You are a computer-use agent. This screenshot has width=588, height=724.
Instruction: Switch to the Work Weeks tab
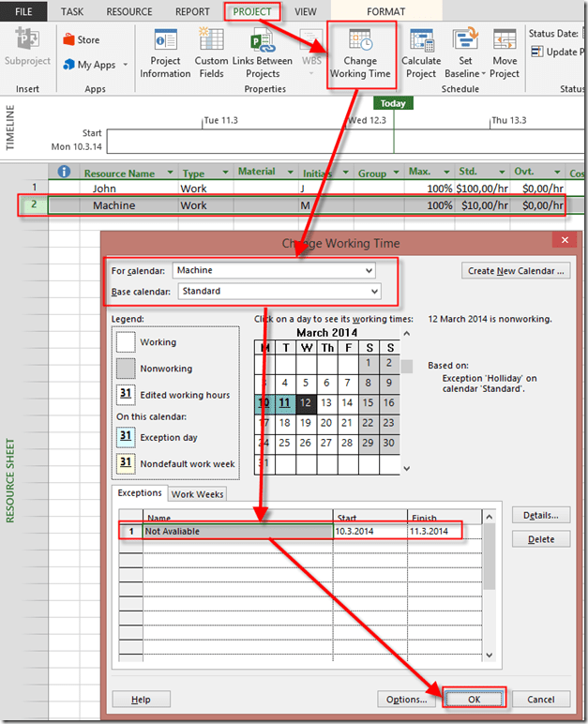(197, 494)
